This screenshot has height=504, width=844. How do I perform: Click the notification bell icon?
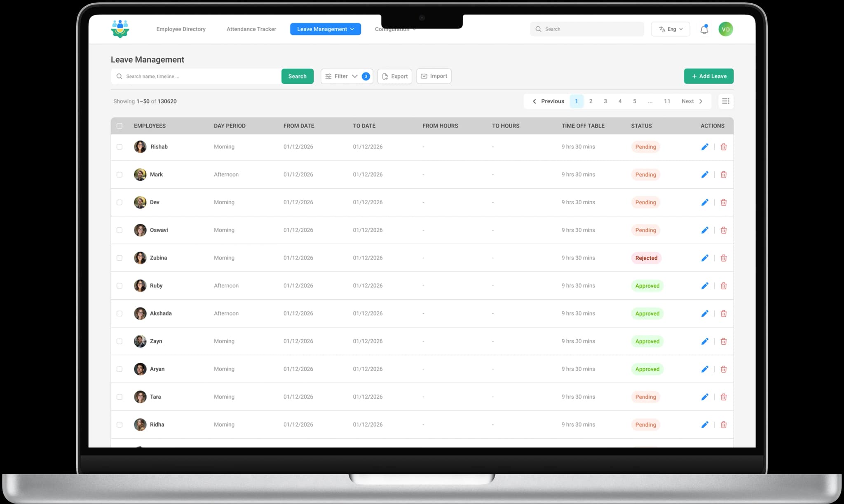(704, 29)
